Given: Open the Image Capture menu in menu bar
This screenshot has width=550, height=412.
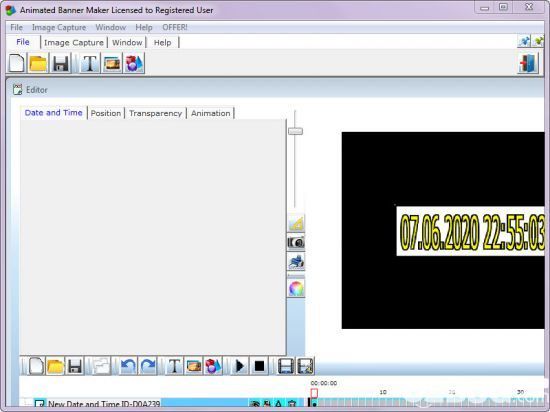Looking at the screenshot, I should [x=59, y=27].
